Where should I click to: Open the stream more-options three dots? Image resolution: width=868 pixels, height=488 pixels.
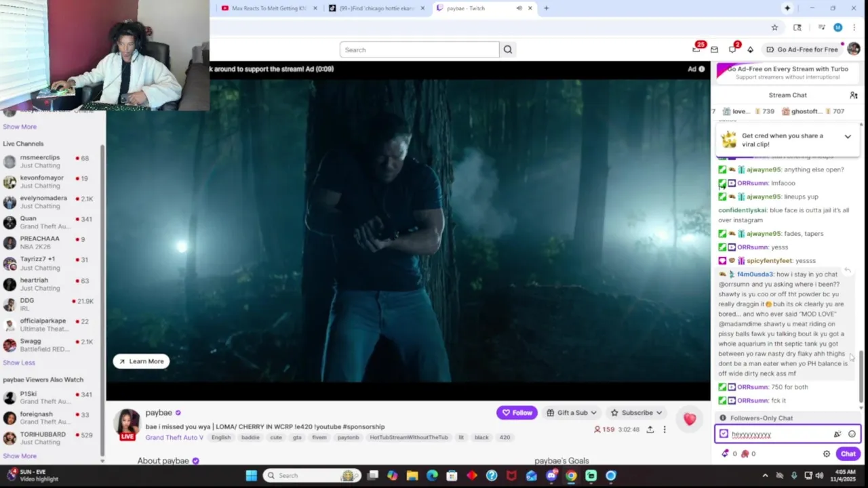[665, 429]
